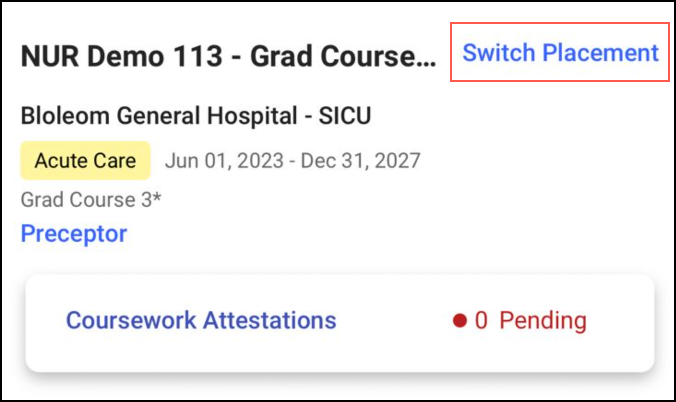Screen dimensions: 676x402
Task: Click the word Coursework in the card
Action: point(131,321)
